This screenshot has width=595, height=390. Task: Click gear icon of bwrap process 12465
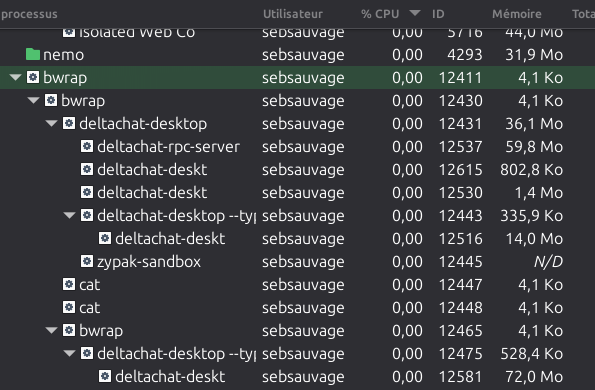coord(69,330)
